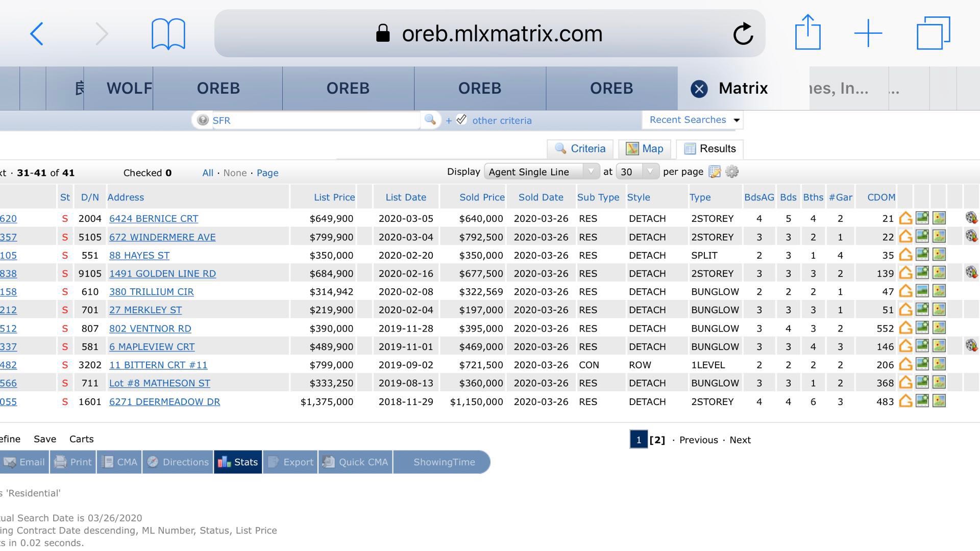Image resolution: width=980 pixels, height=551 pixels.
Task: Select Page checked link
Action: coord(267,173)
